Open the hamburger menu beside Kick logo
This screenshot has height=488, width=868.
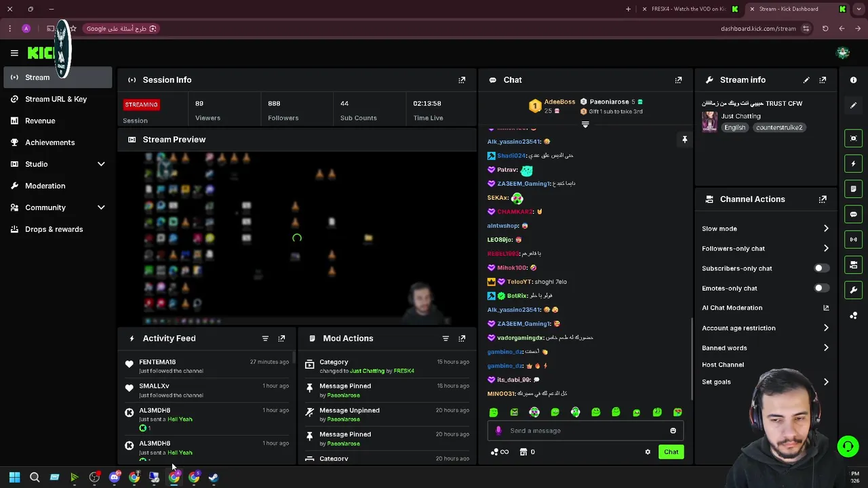[x=14, y=53]
